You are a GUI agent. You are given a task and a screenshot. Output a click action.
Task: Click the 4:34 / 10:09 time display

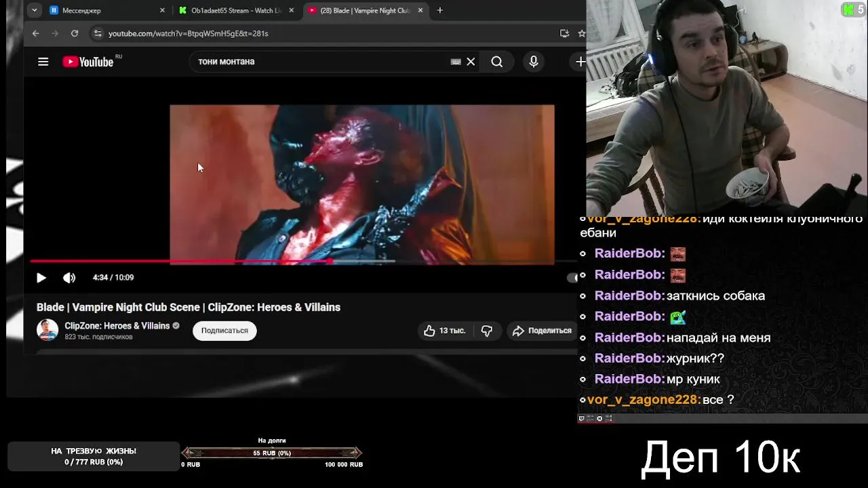[113, 277]
